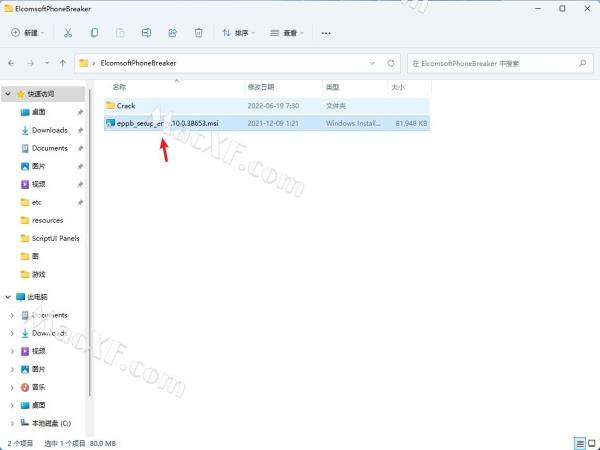This screenshot has width=600, height=450.
Task: Maximize the ElcomsoftPhoneBreaker window
Action: click(x=562, y=8)
